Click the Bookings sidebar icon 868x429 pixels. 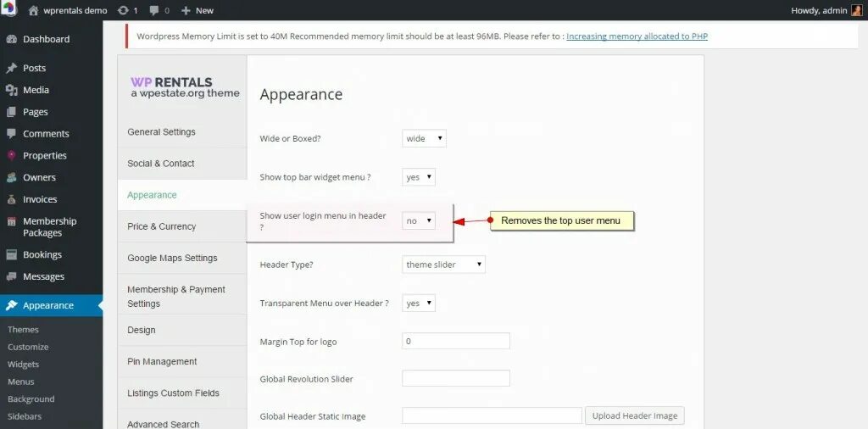coord(11,254)
